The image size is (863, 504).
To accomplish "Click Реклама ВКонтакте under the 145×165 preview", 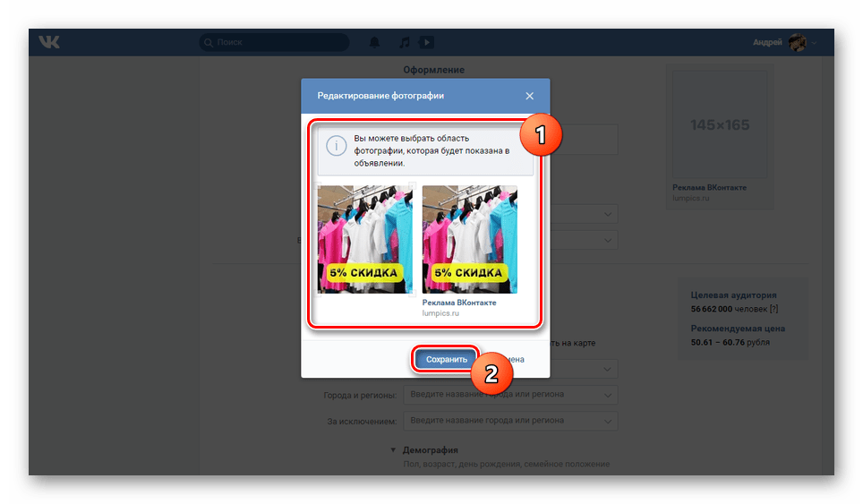I will (709, 188).
